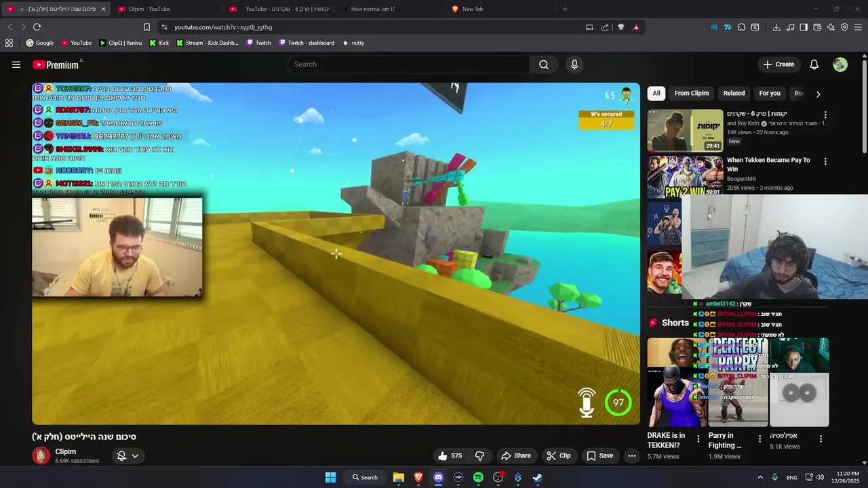Open options for 'Parry in Fighting' short

pyautogui.click(x=759, y=439)
